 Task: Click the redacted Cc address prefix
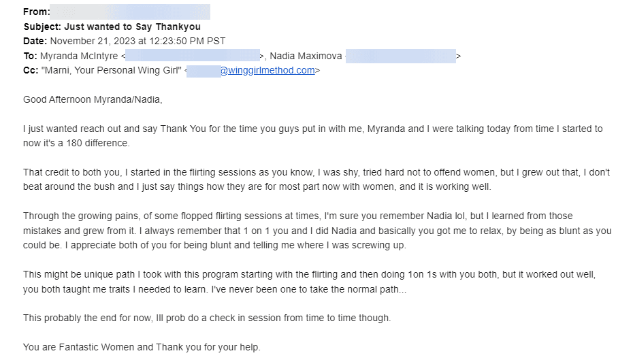pyautogui.click(x=204, y=71)
